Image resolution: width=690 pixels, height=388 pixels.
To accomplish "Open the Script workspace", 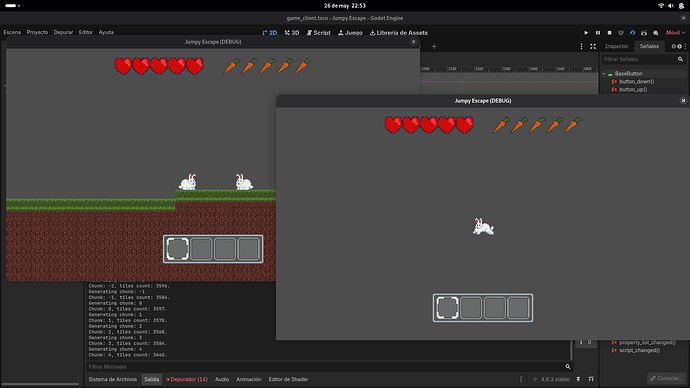I will click(x=319, y=33).
